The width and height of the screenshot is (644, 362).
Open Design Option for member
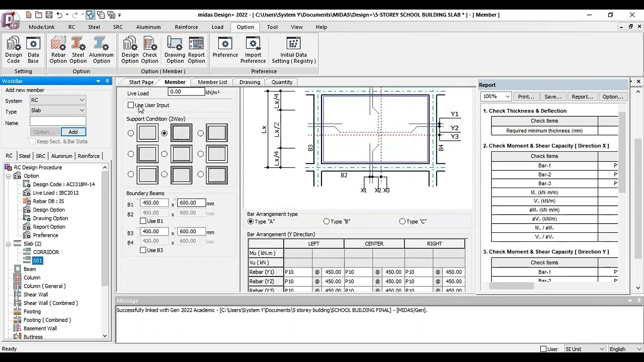point(130,50)
